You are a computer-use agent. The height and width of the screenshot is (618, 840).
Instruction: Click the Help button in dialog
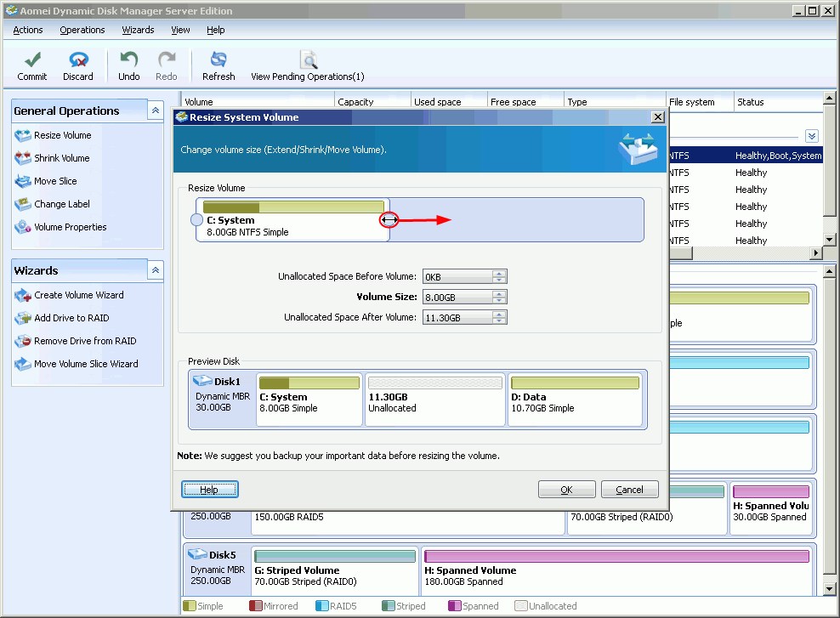[209, 490]
